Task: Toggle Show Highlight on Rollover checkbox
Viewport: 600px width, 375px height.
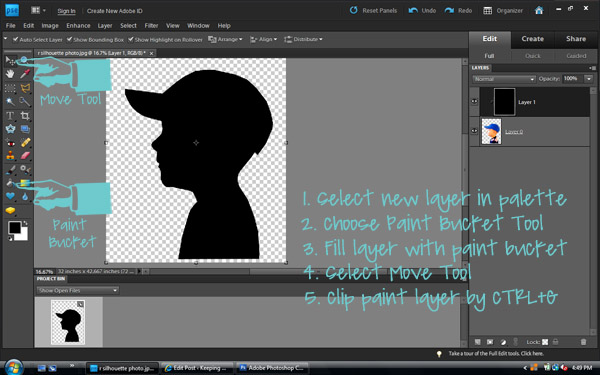Action: 131,39
